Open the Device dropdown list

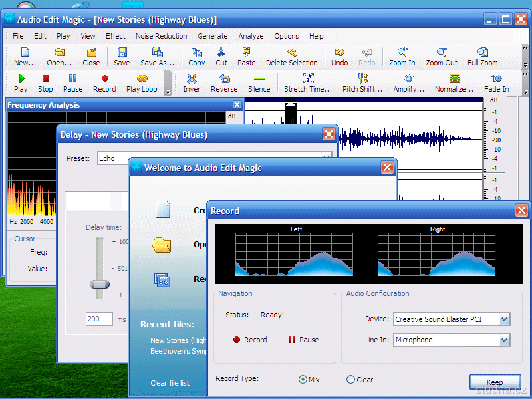[504, 319]
